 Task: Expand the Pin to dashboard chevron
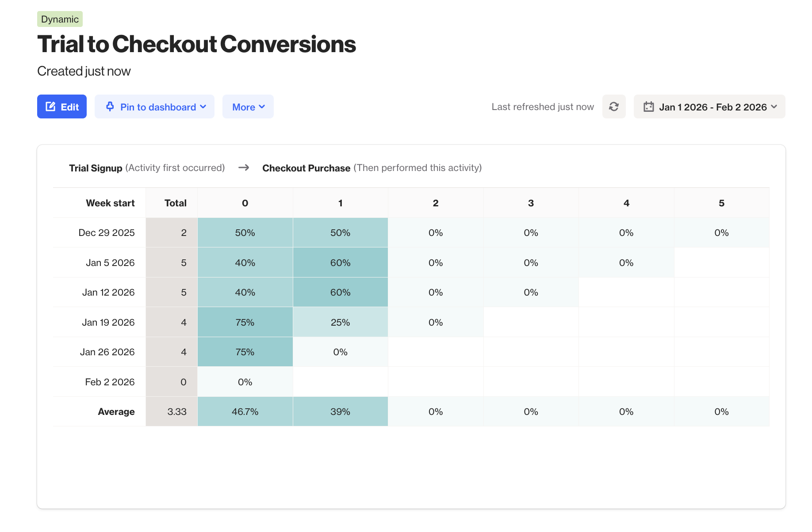203,107
